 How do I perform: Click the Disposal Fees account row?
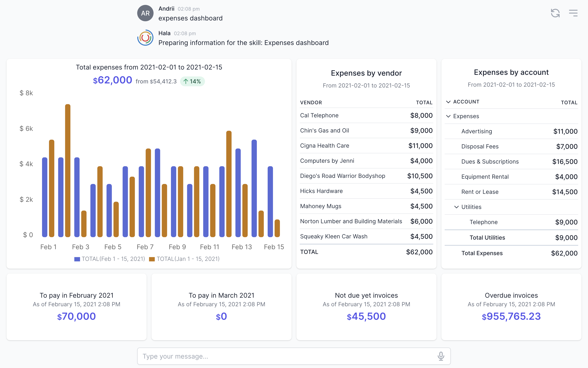point(511,146)
